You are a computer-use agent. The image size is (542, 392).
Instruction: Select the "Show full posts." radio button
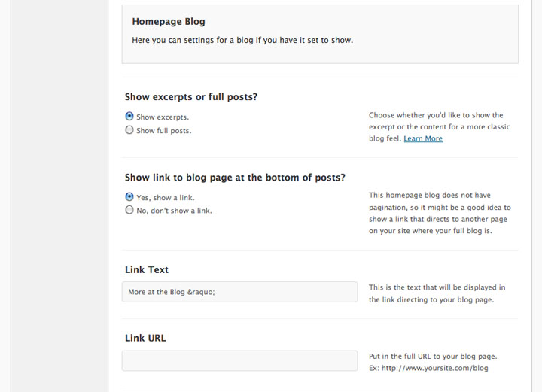pos(129,130)
